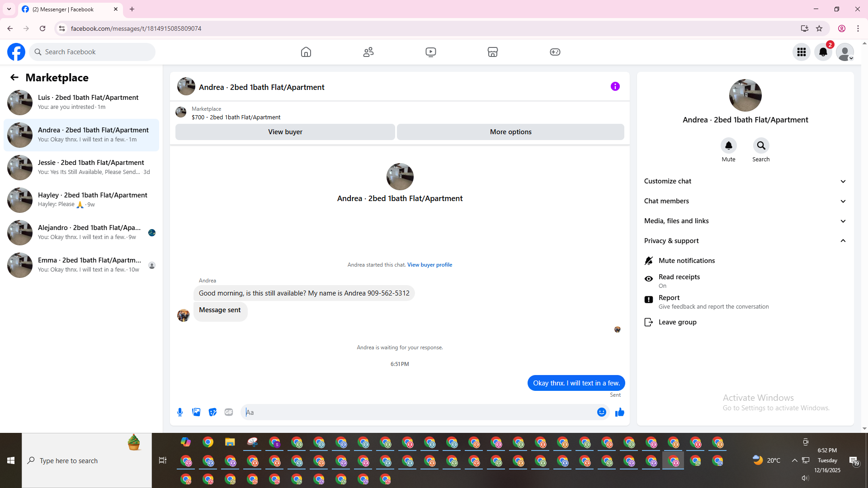Click the More options button
868x488 pixels.
tap(511, 132)
